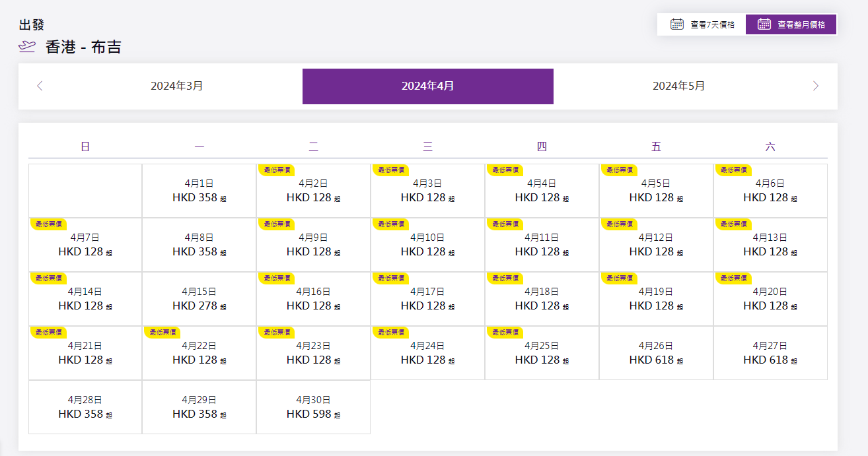Click the airplane departure icon
Image resolution: width=868 pixels, height=456 pixels.
pos(27,46)
